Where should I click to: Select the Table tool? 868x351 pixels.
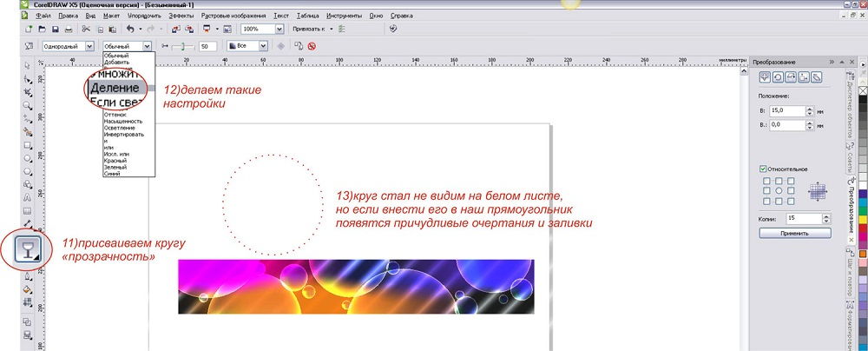(x=27, y=211)
